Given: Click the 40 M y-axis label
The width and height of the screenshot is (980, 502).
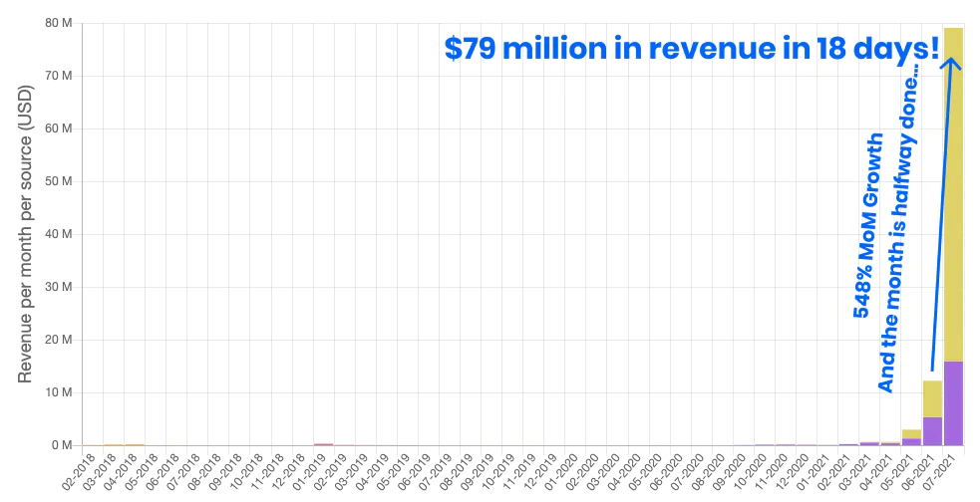Looking at the screenshot, I should 58,234.
